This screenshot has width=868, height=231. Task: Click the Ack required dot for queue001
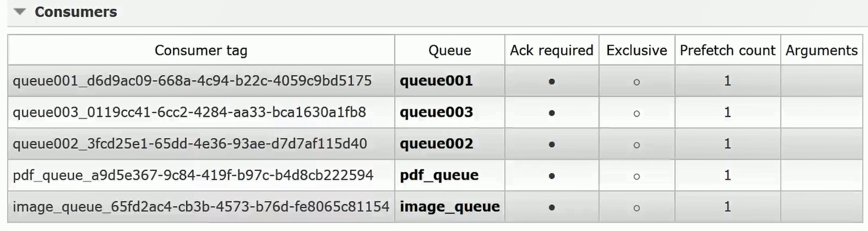tap(551, 82)
